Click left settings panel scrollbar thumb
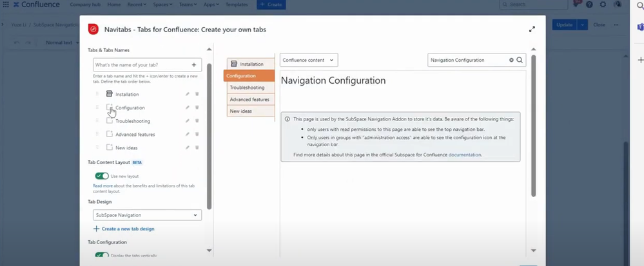644x266 pixels. pos(209,137)
